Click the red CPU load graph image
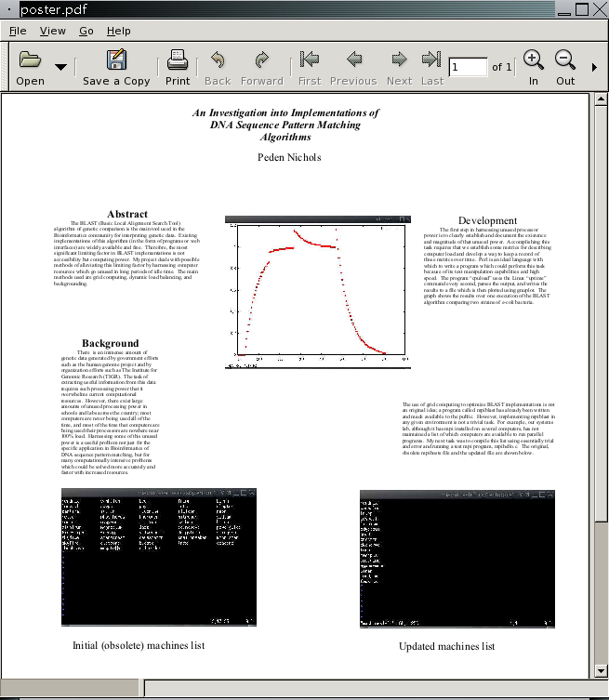Viewport: 609px width, 700px height. (x=318, y=293)
